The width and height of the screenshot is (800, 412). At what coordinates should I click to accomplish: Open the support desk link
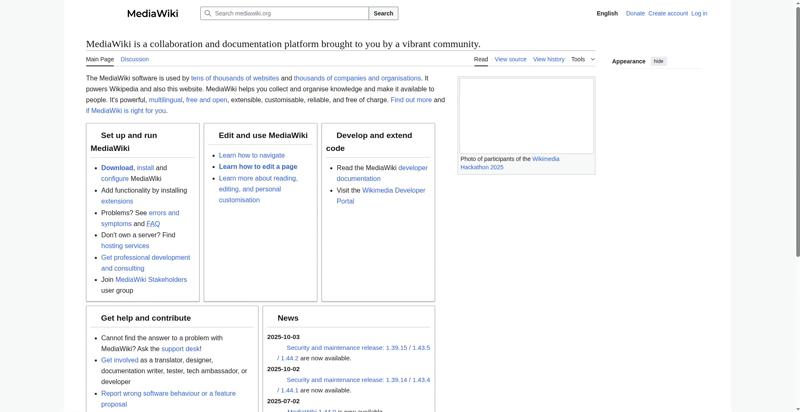180,349
